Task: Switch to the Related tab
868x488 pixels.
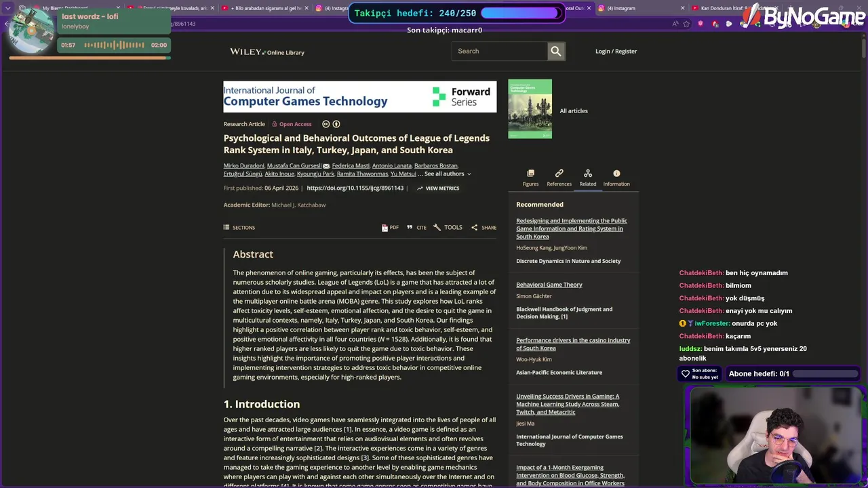Action: click(x=588, y=178)
